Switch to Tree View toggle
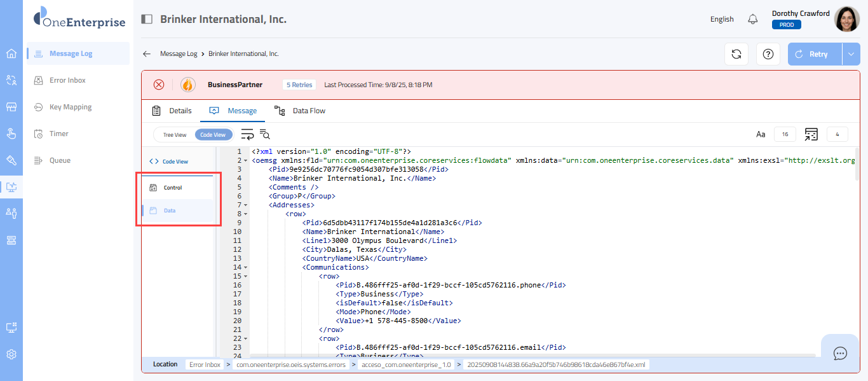The height and width of the screenshot is (381, 868). coord(175,135)
